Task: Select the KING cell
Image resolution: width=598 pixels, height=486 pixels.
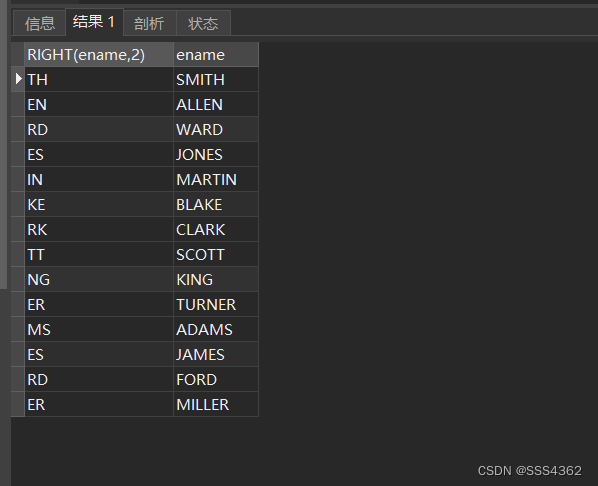Action: [216, 279]
